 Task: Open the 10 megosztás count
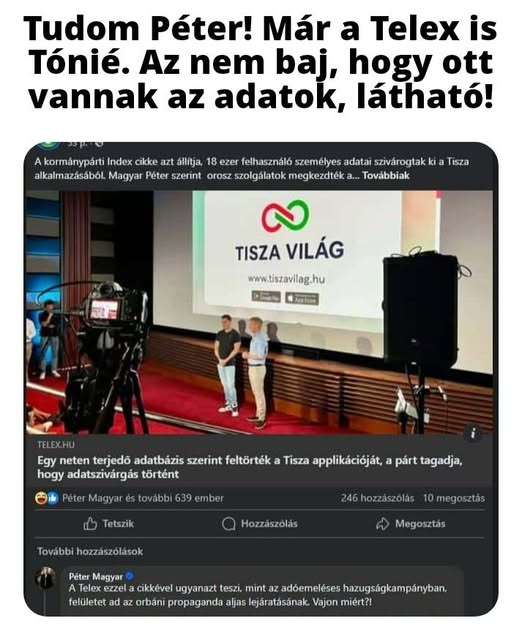point(454,498)
